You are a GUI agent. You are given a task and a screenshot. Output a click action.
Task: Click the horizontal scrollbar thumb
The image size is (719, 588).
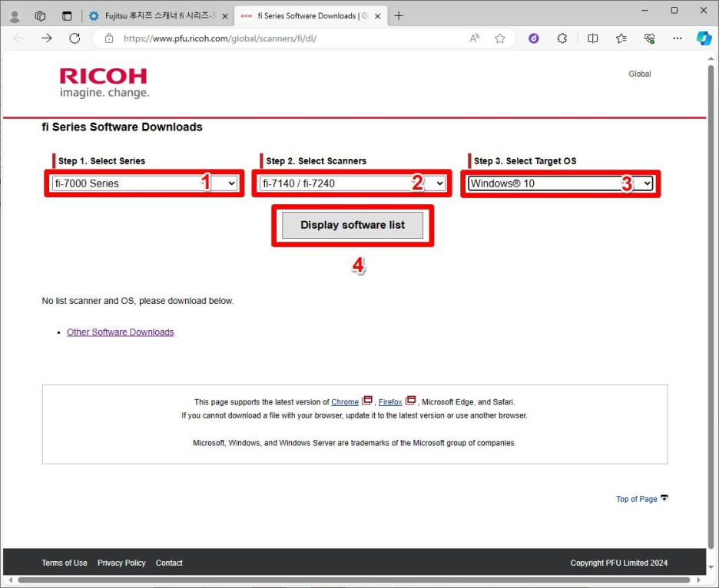pyautogui.click(x=353, y=580)
